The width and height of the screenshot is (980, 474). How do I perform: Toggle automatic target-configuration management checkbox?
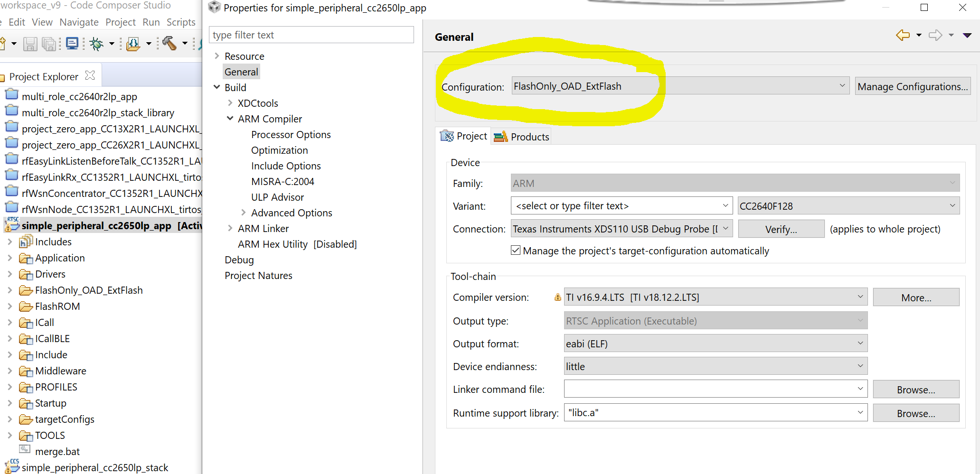pyautogui.click(x=516, y=250)
